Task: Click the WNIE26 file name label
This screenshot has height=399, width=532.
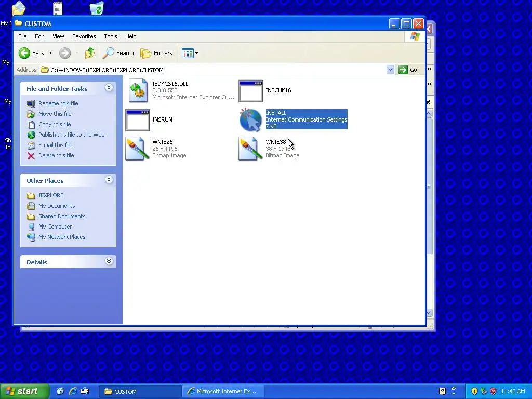Action: [x=162, y=142]
